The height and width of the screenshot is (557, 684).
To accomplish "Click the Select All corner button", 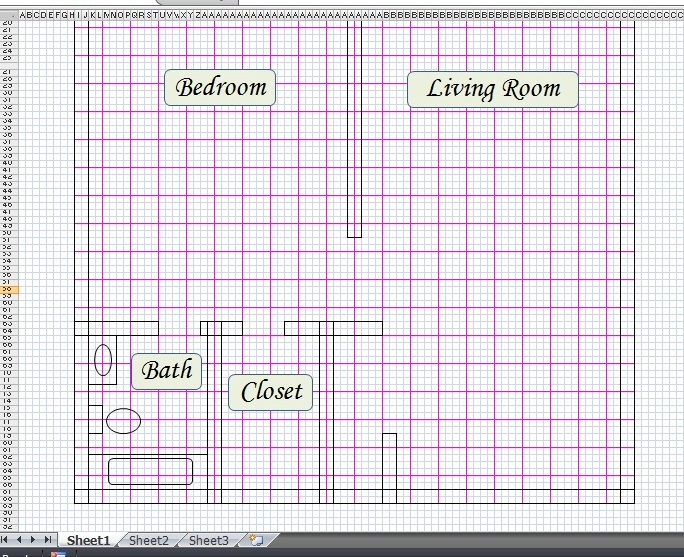I will click(9, 15).
